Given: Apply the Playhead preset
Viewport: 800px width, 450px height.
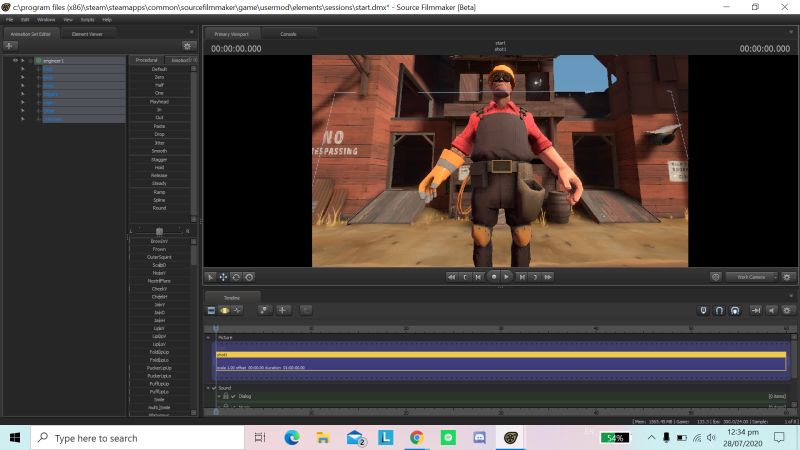Looking at the screenshot, I should (159, 102).
